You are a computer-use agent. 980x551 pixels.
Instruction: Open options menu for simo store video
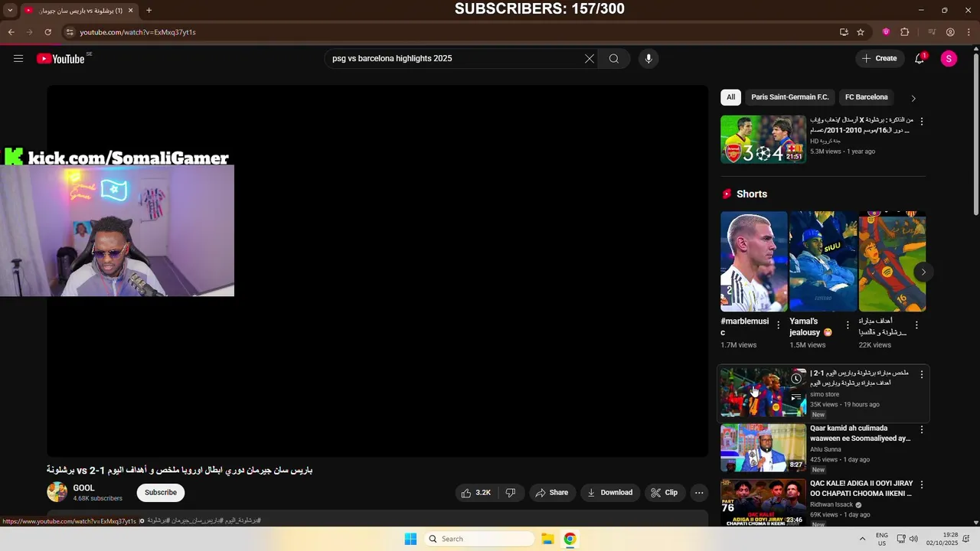(x=922, y=375)
